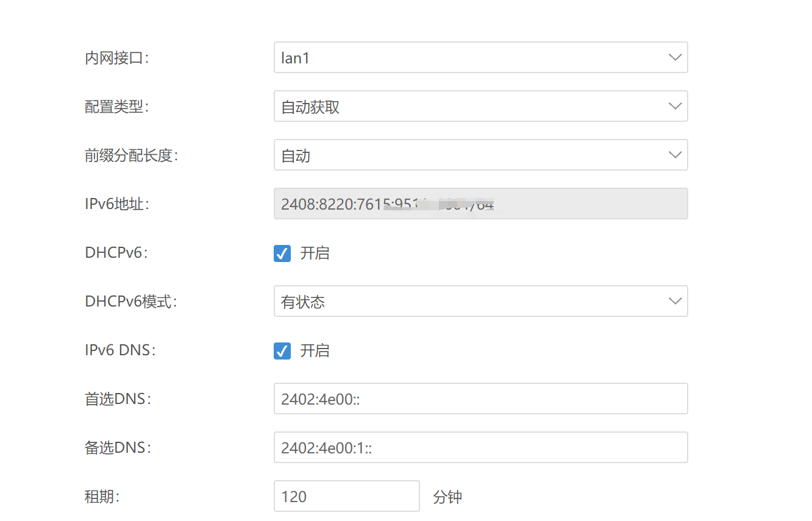812x521 pixels.
Task: Click the checkmark icon beside IPv6 DNS
Action: click(x=282, y=350)
